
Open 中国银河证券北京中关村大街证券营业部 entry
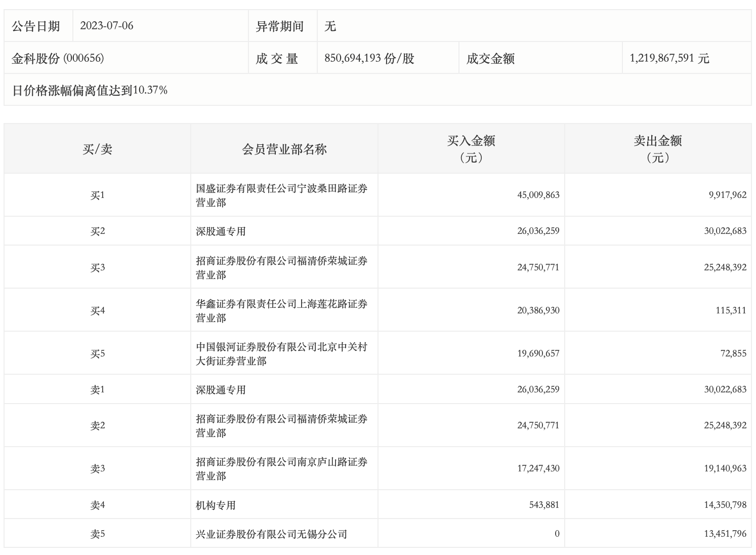coord(281,354)
